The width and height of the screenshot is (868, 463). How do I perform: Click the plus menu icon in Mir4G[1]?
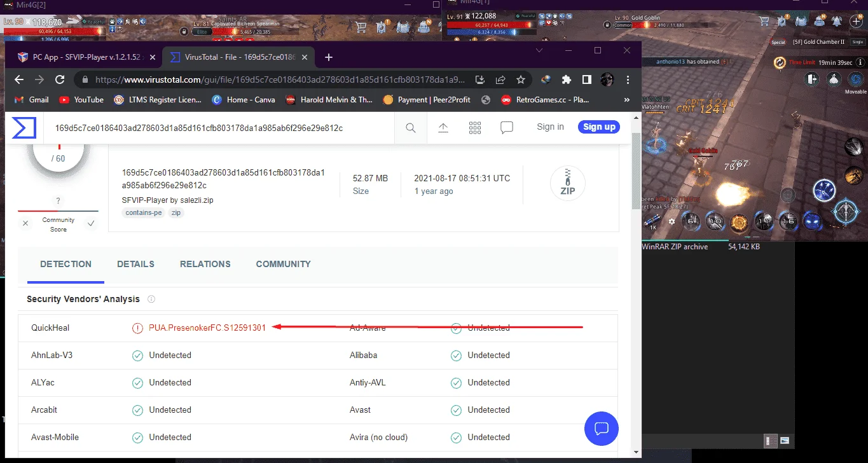(x=855, y=22)
